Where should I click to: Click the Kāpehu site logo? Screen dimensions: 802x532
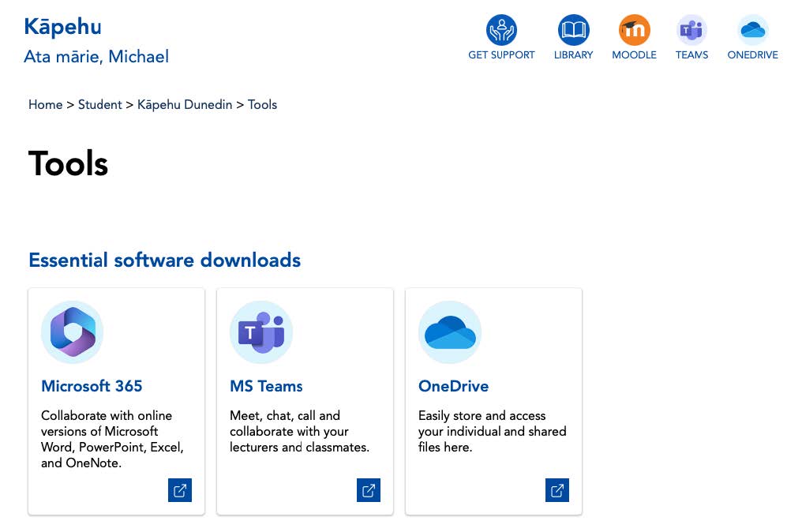coord(62,26)
